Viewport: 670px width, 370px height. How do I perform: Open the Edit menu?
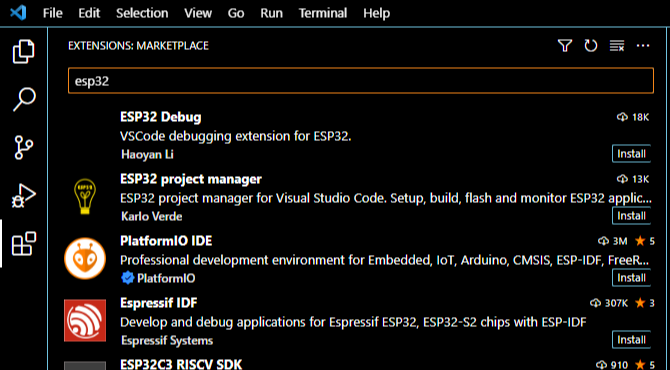point(89,13)
